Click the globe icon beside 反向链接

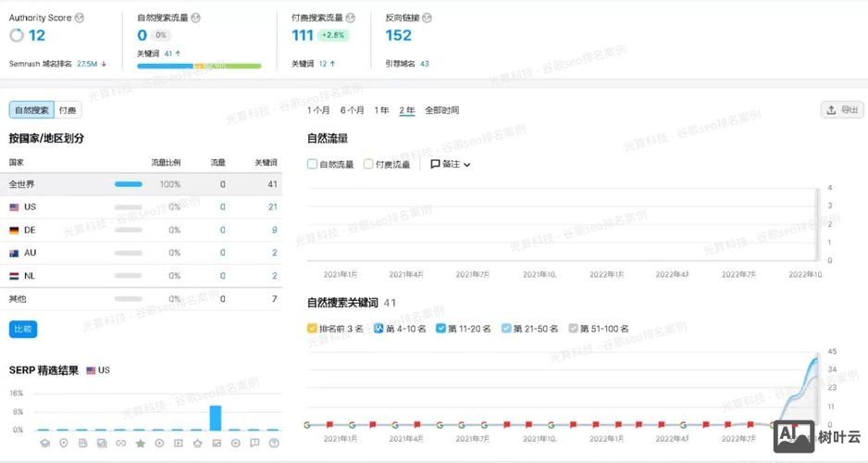point(427,18)
